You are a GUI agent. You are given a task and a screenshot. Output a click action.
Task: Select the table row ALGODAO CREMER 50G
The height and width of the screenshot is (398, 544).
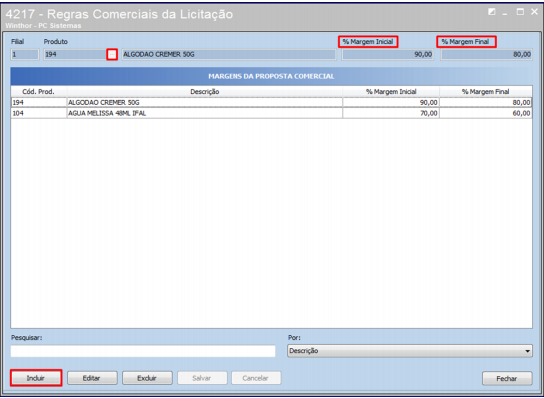[x=272, y=102]
